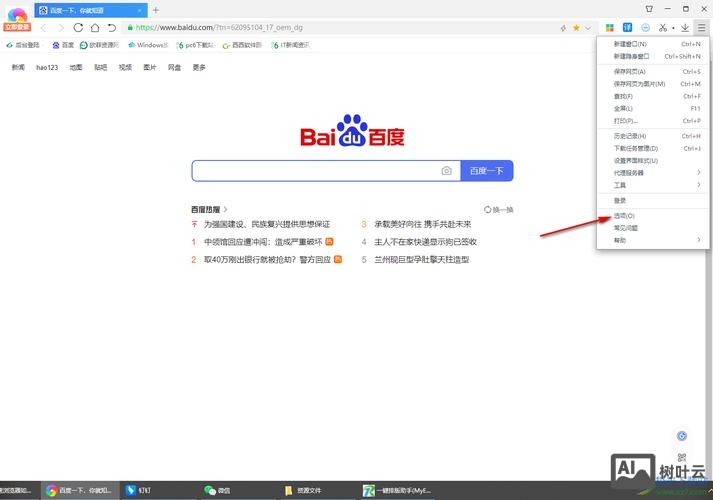
Task: Open hot search item 主人不在家快递显示狗已签收
Action: [x=425, y=242]
